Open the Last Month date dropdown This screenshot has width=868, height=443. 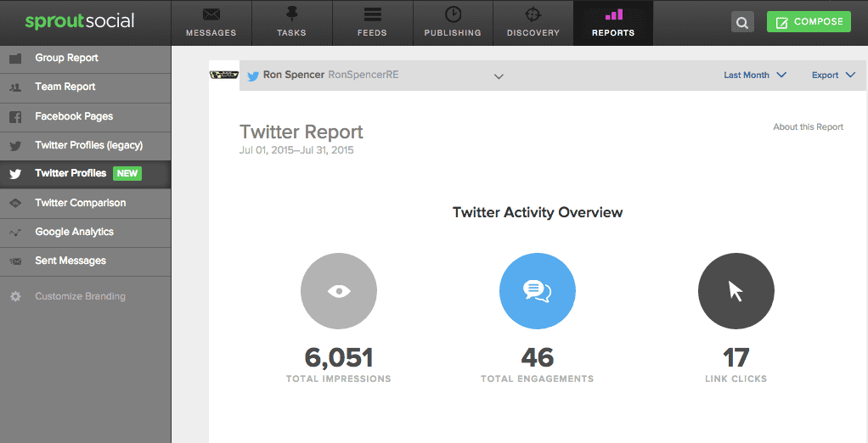(x=755, y=76)
